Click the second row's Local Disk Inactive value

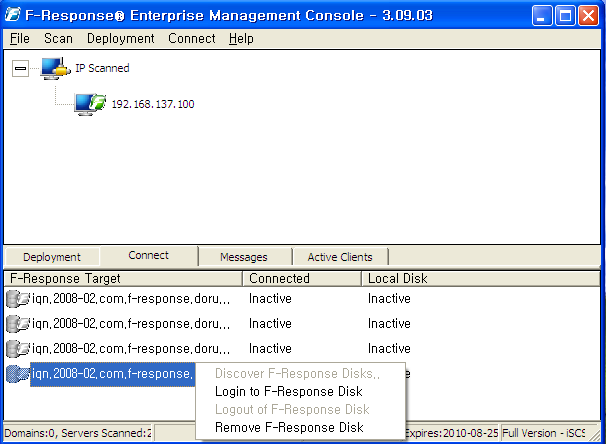389,324
